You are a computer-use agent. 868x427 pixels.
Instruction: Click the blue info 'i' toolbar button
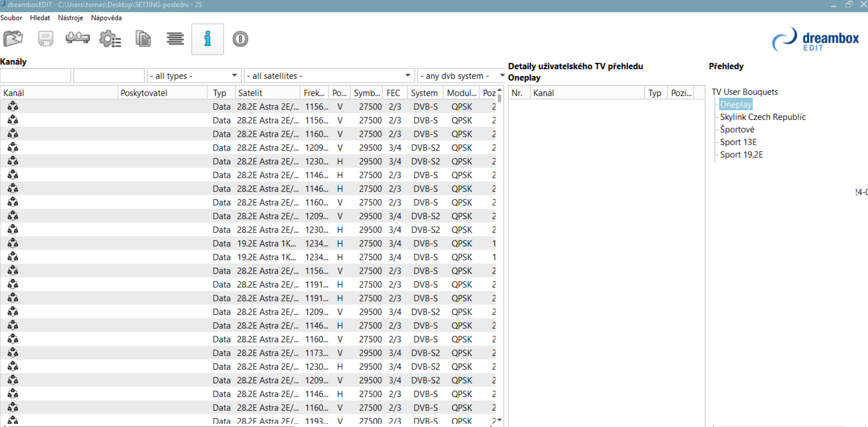pyautogui.click(x=208, y=39)
